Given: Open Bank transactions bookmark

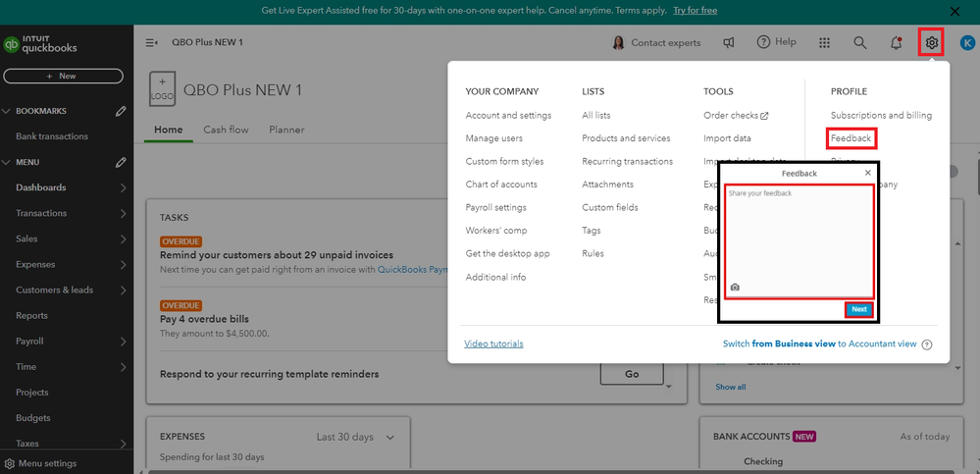Looking at the screenshot, I should [x=52, y=137].
